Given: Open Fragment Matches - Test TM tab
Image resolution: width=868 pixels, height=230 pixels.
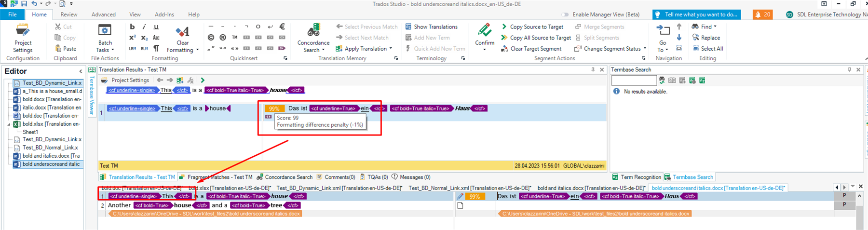Looking at the screenshot, I should (216, 177).
